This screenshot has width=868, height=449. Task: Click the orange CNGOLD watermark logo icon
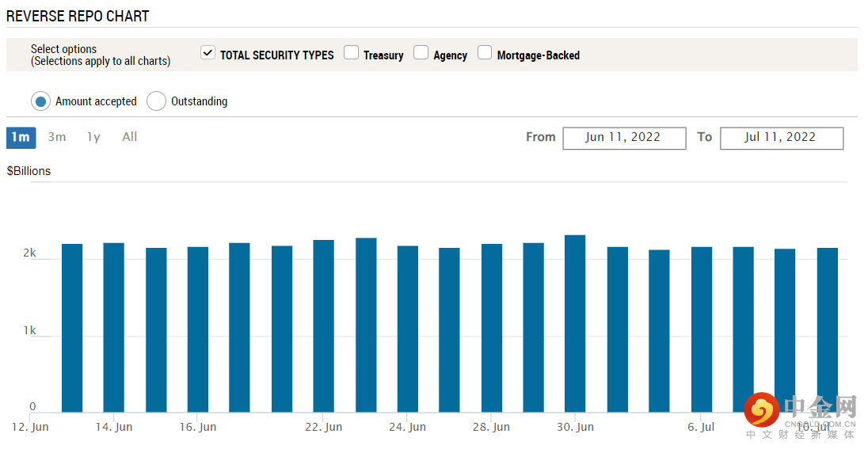point(761,409)
